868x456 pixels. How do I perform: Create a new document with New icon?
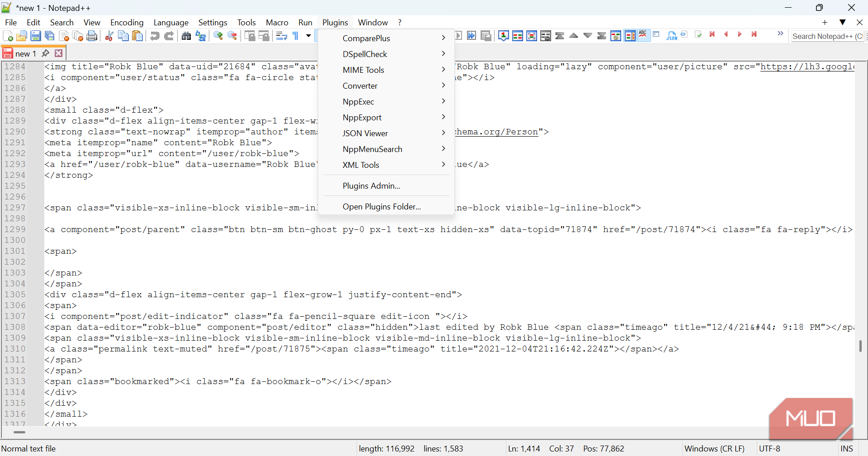coord(8,36)
